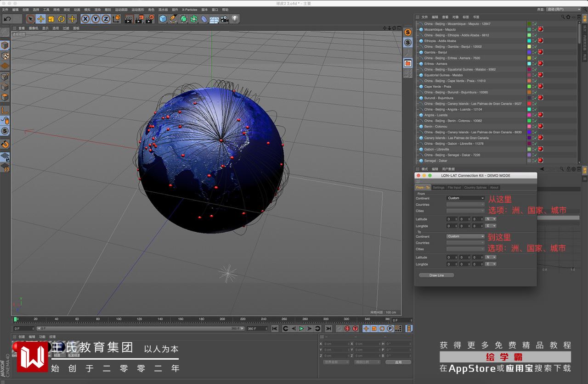
Task: Open the Country Splines tab
Action: pos(475,188)
